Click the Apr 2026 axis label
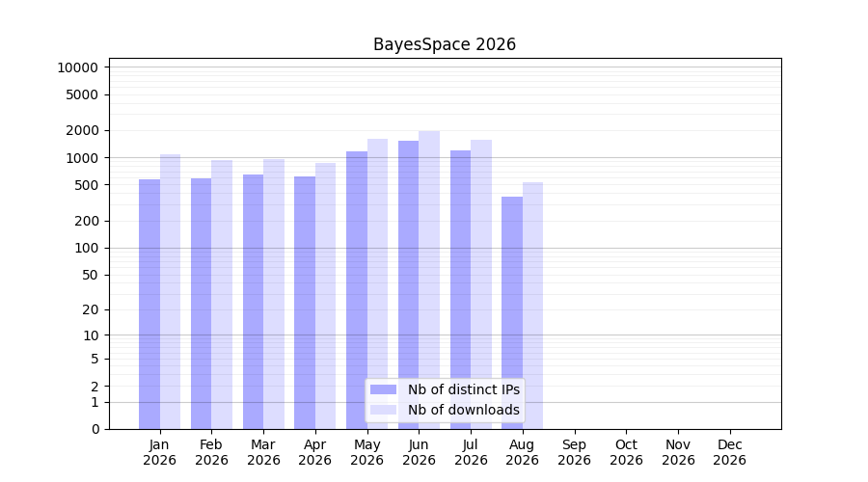 pyautogui.click(x=315, y=452)
